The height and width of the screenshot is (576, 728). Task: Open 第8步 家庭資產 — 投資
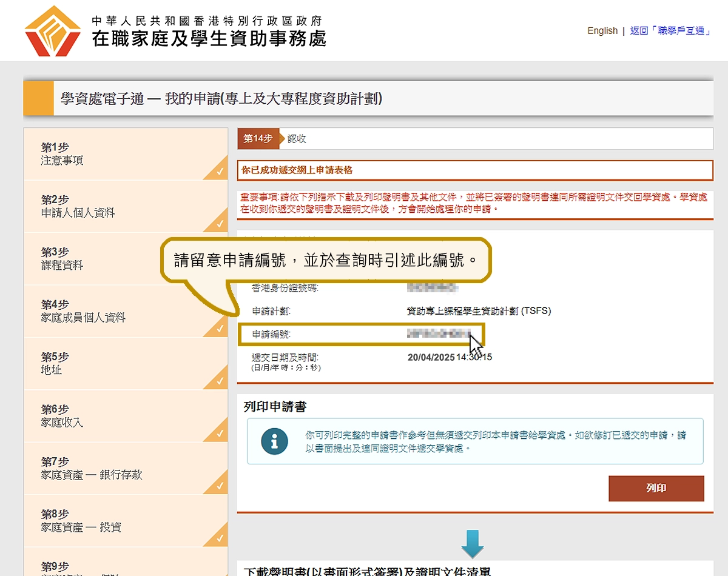[x=126, y=520]
